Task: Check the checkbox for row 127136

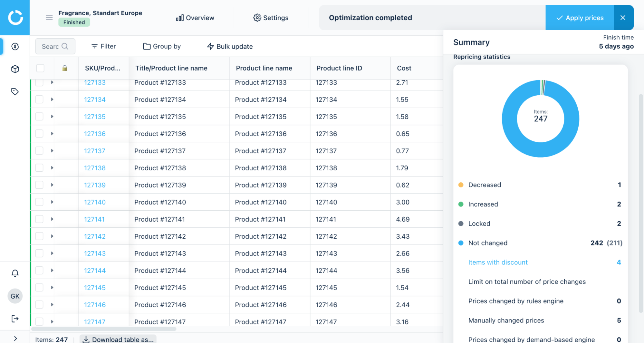Action: pyautogui.click(x=39, y=134)
